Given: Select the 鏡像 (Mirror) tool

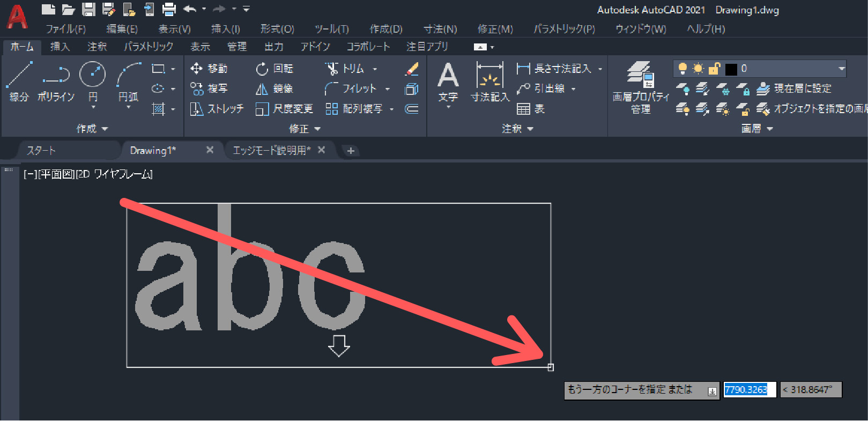Looking at the screenshot, I should tap(275, 89).
